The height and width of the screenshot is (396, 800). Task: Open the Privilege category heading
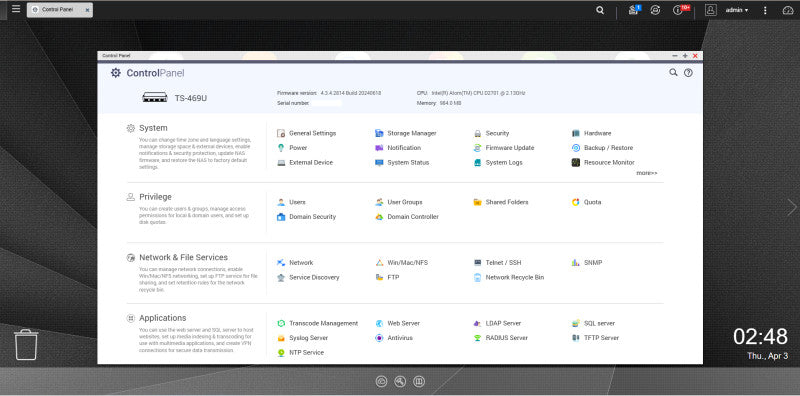(x=155, y=197)
